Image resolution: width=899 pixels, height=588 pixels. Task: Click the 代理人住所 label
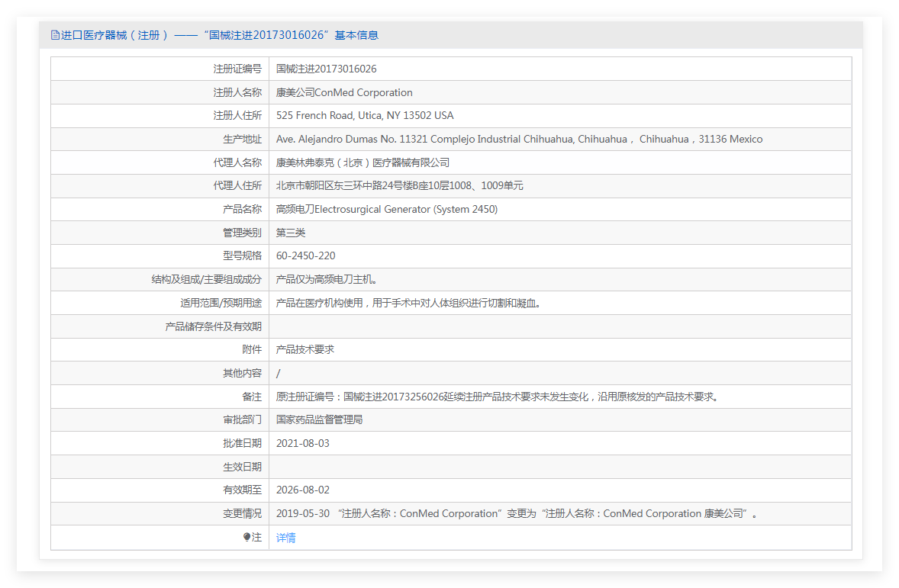(x=237, y=185)
